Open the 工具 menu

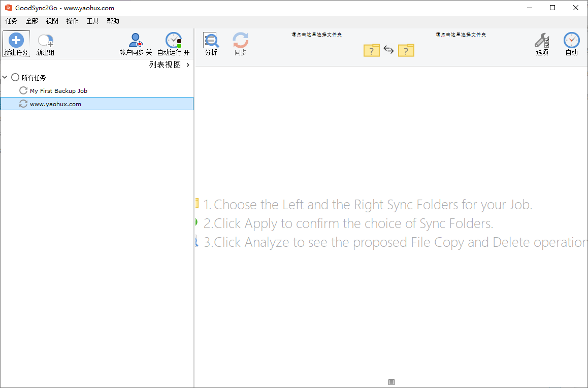[x=92, y=21]
